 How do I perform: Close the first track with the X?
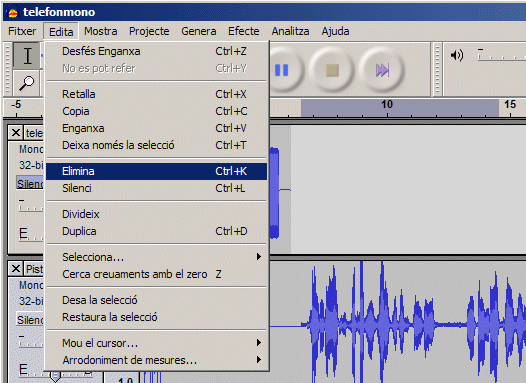pos(16,133)
